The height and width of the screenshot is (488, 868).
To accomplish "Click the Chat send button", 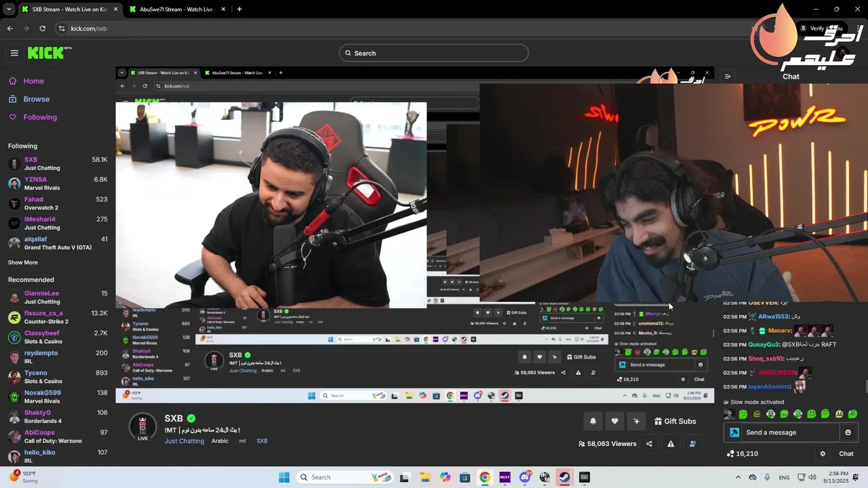I will pyautogui.click(x=846, y=454).
